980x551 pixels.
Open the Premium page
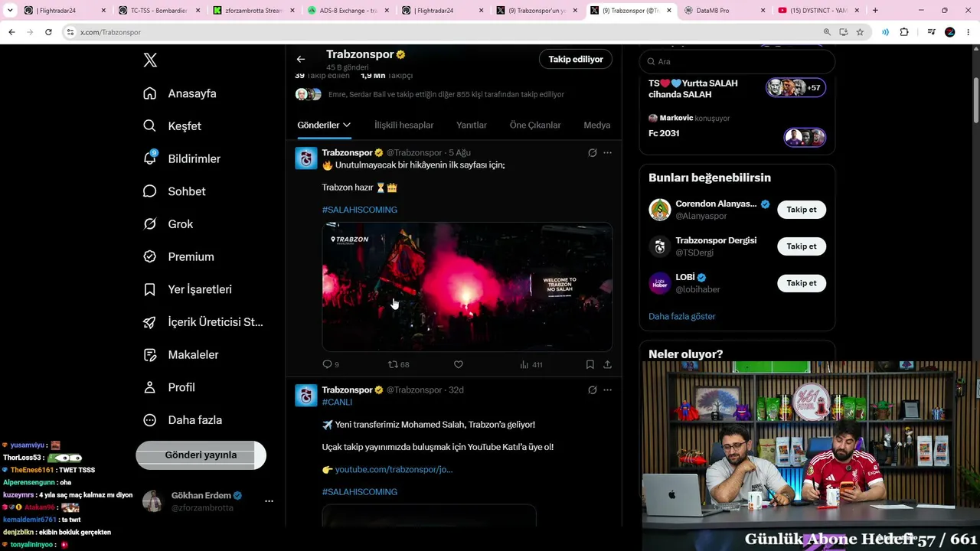pos(178,257)
